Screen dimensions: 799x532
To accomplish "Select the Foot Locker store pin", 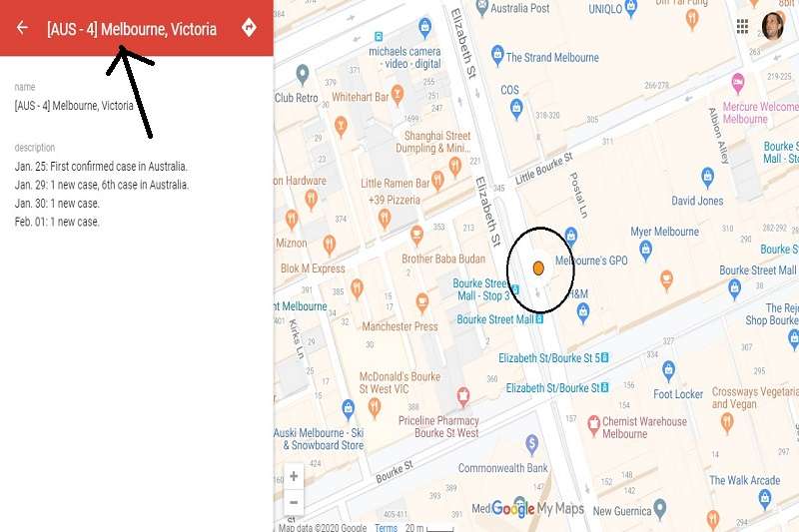I will click(668, 371).
